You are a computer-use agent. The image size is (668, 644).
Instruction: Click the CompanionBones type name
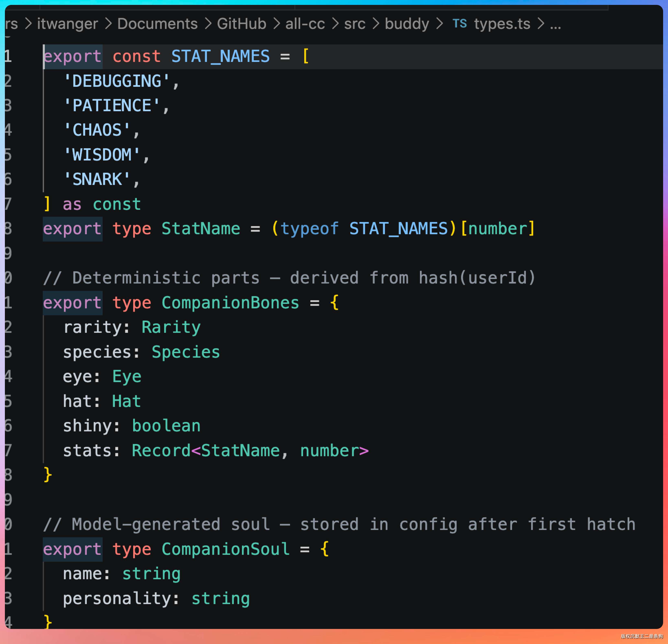tap(230, 303)
